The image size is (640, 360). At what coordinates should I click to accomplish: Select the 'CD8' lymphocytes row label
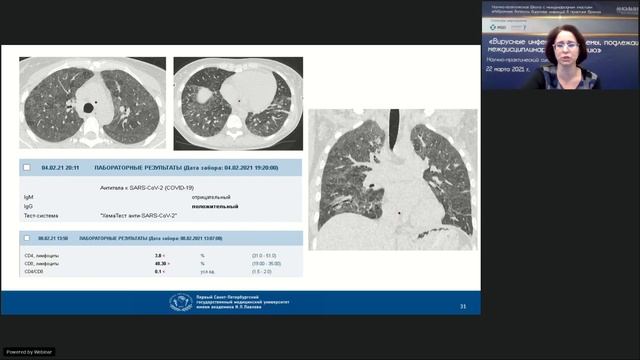click(x=42, y=264)
